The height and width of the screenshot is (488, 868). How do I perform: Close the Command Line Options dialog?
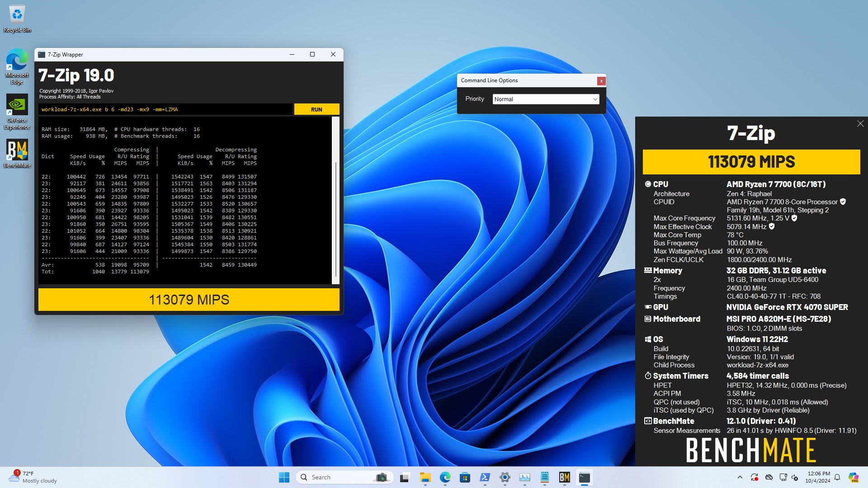pyautogui.click(x=601, y=81)
